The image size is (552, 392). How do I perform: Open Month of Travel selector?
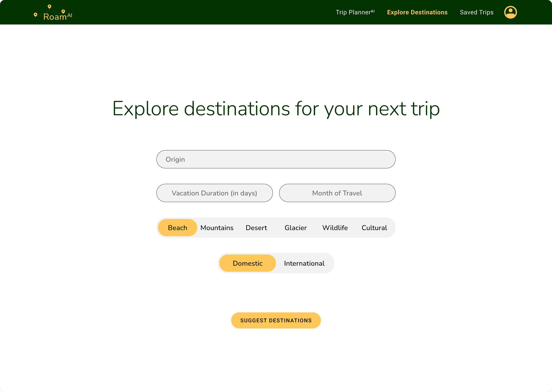[337, 193]
